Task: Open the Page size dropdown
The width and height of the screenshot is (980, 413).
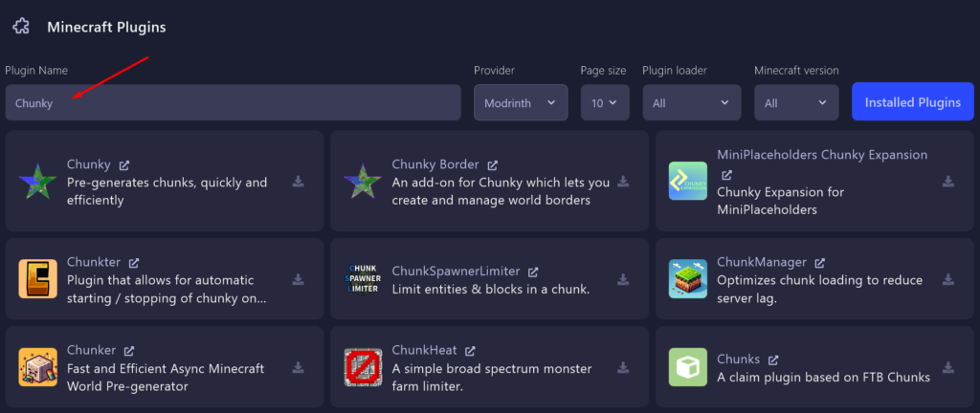Action: click(x=604, y=102)
